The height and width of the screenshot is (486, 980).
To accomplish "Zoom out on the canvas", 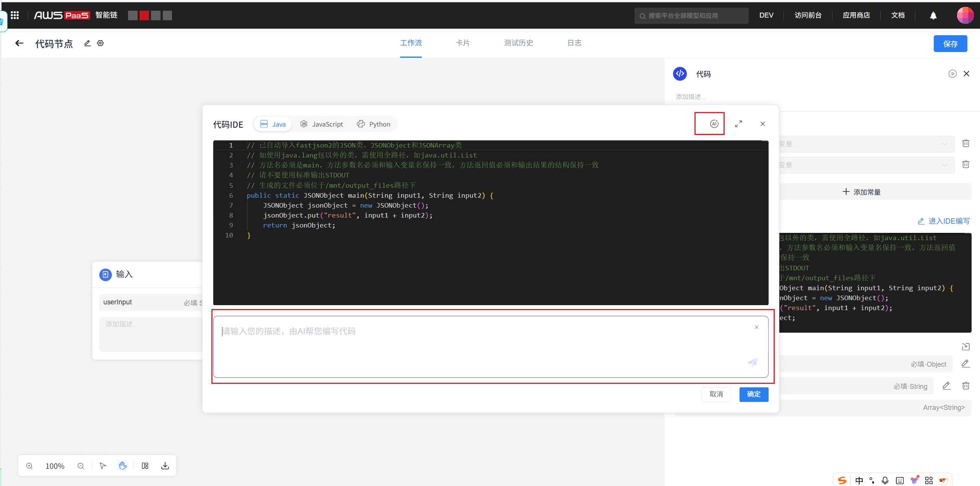I will (81, 466).
